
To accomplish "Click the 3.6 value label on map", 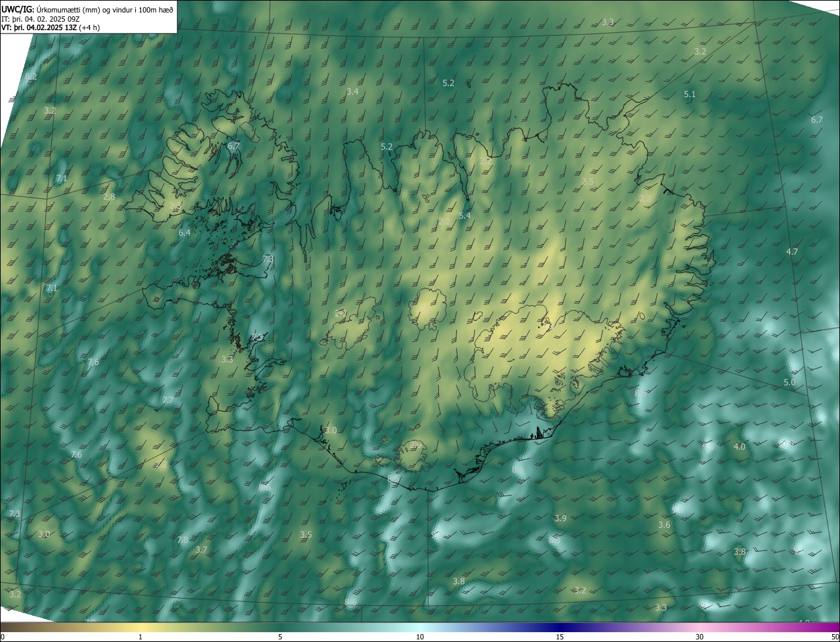I will coord(664,525).
